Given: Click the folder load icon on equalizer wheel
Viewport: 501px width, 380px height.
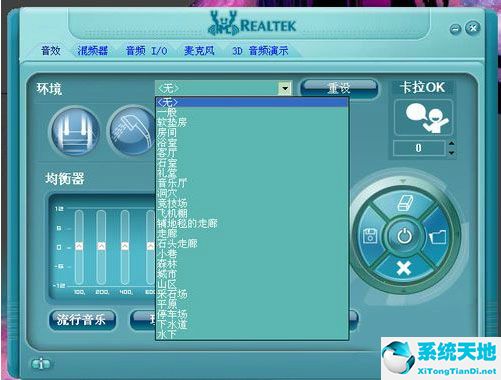Looking at the screenshot, I should click(x=438, y=237).
